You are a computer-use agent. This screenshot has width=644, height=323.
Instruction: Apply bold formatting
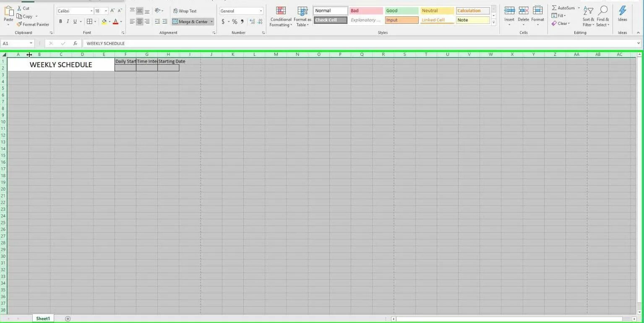click(60, 21)
